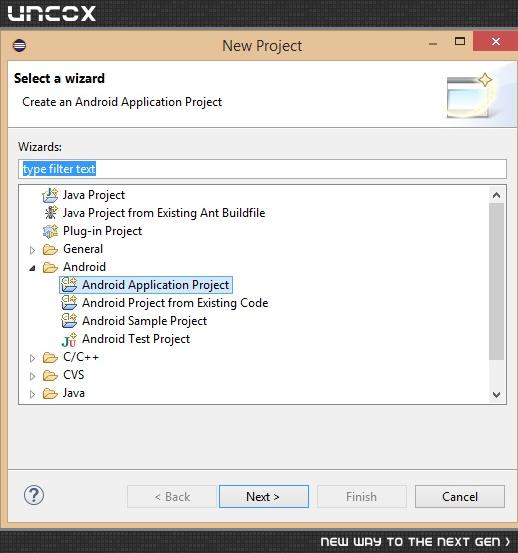Click the Android Sample Project icon
Viewport: 518px width, 553px height.
click(69, 321)
